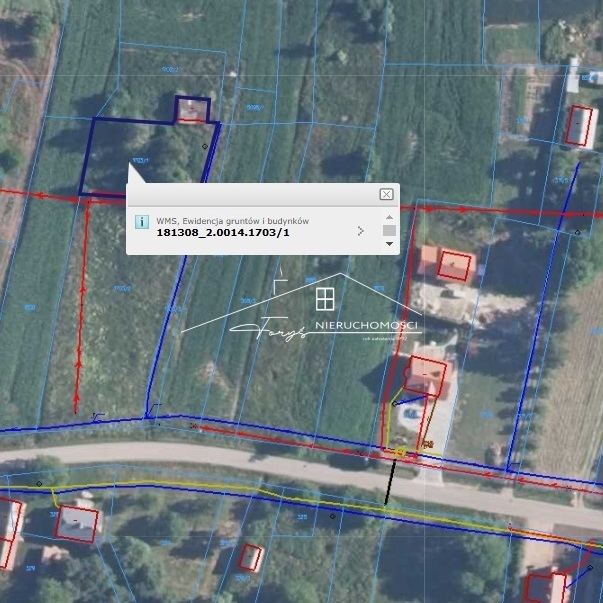Select orange-roof building right of popup
Image resolution: width=603 pixels, height=603 pixels.
pos(444,265)
